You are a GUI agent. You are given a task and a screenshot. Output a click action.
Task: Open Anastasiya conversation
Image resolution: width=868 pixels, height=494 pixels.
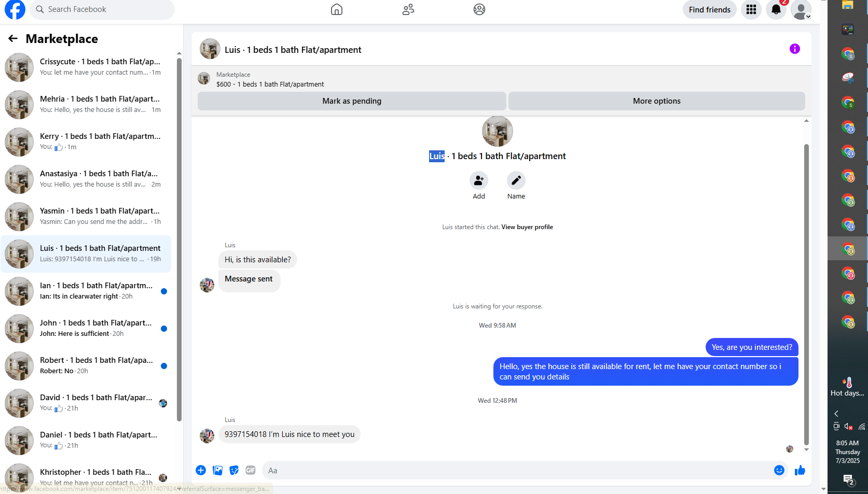[86, 179]
